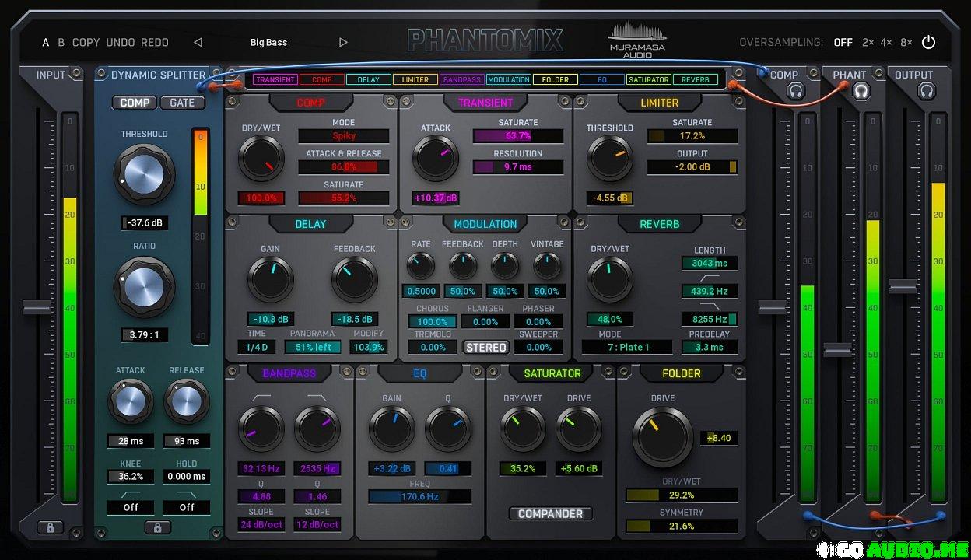
Task: Click COPY in the top bar
Action: point(86,43)
